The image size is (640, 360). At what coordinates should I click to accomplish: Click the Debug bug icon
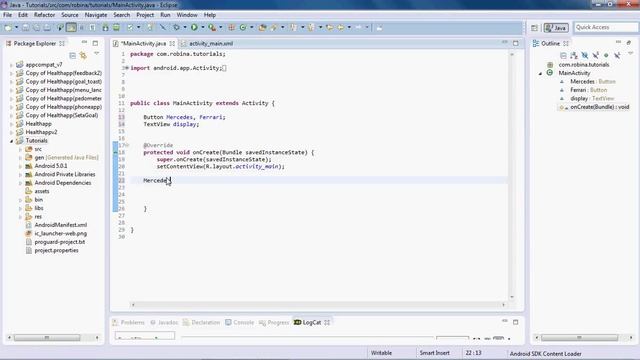click(176, 27)
